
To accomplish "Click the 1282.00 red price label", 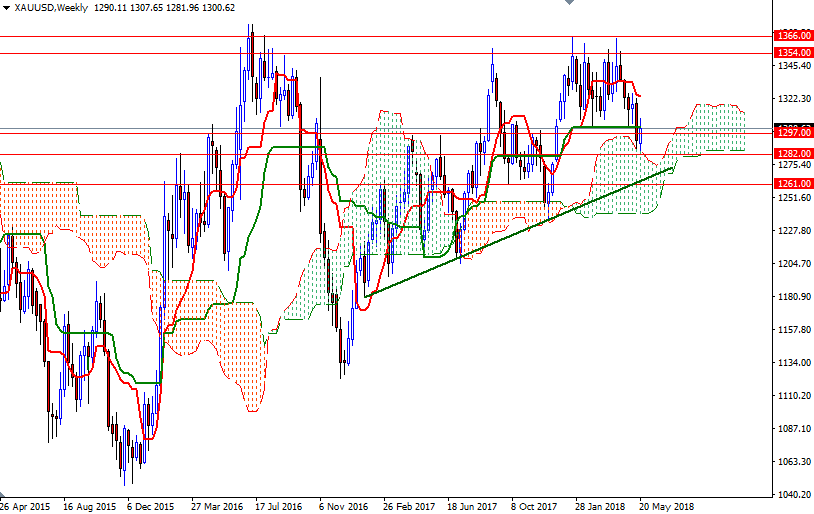I will click(x=793, y=154).
